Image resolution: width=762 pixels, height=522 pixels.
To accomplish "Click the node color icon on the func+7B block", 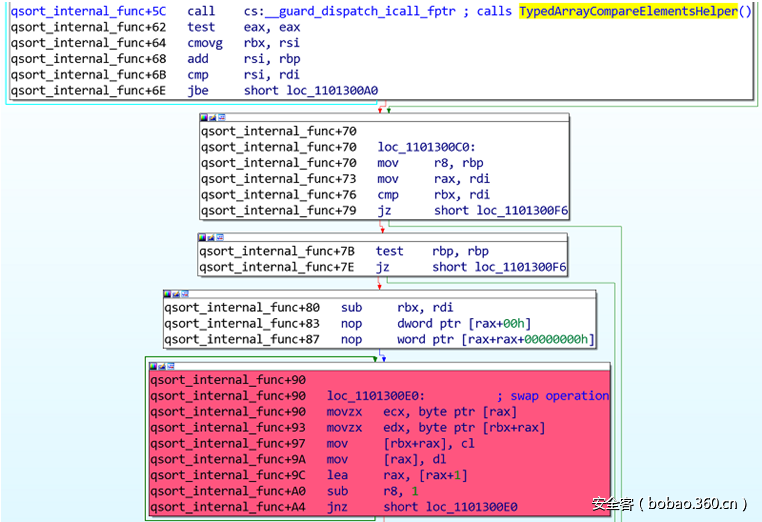I will (x=203, y=238).
